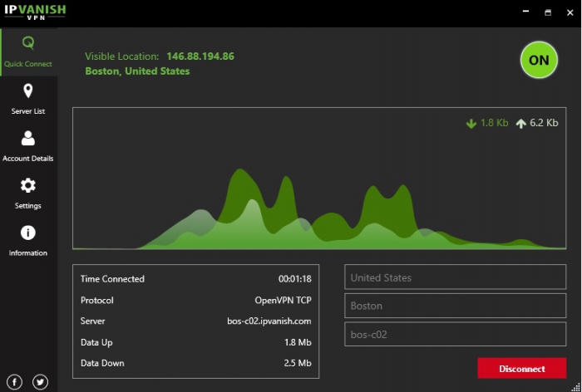Click the Time Connected value 00:01:18
The width and height of the screenshot is (582, 392).
[x=294, y=279]
